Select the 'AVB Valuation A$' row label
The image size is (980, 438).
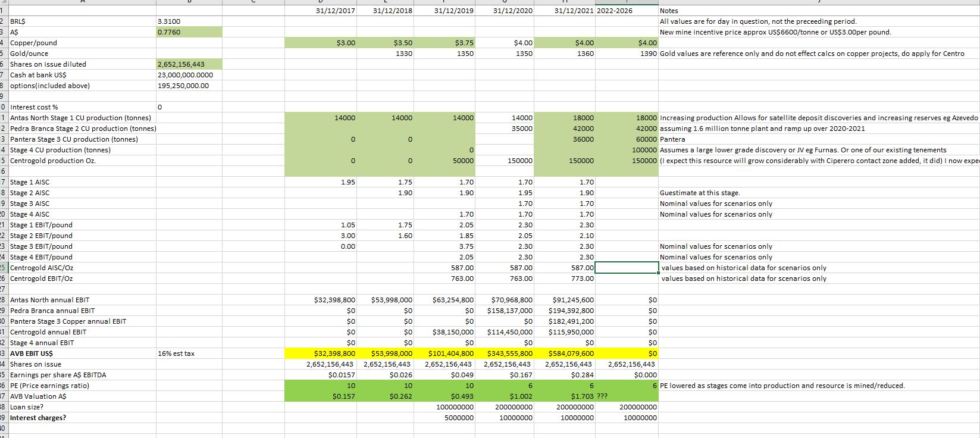[38, 396]
